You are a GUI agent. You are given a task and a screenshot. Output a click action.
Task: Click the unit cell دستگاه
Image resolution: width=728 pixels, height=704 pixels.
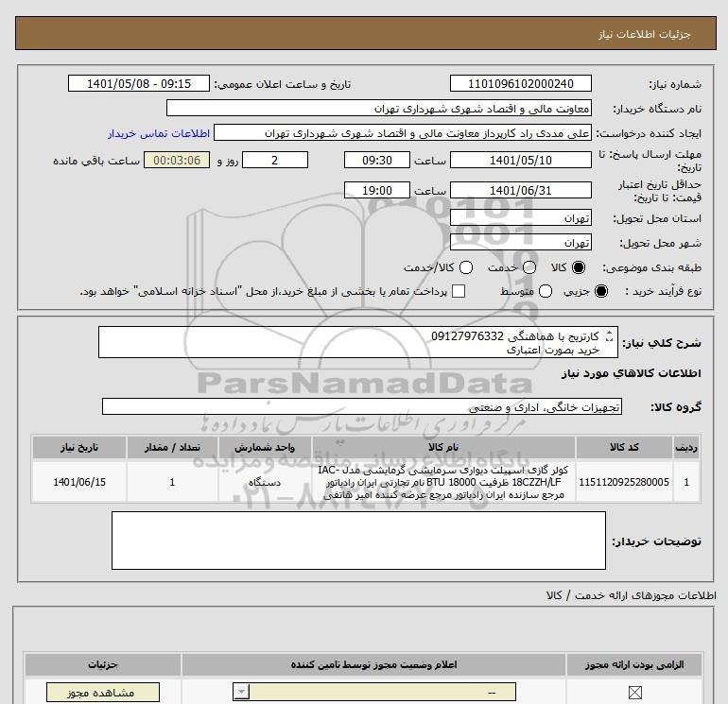pyautogui.click(x=265, y=482)
